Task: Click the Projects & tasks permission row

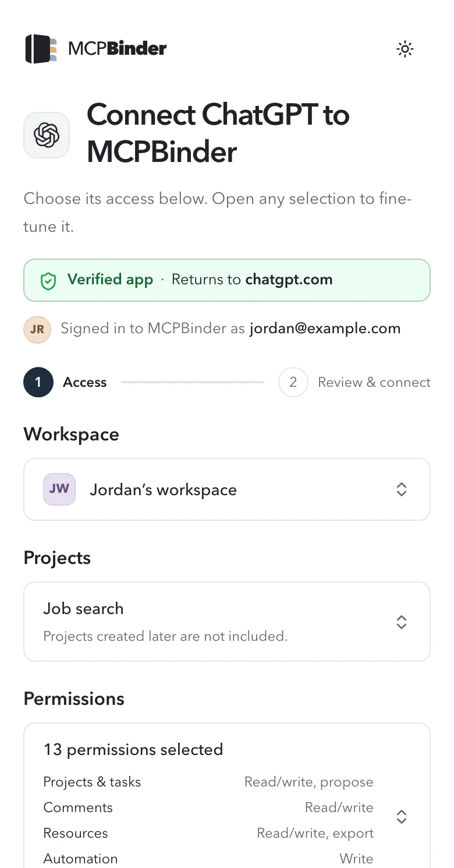Action: (208, 782)
